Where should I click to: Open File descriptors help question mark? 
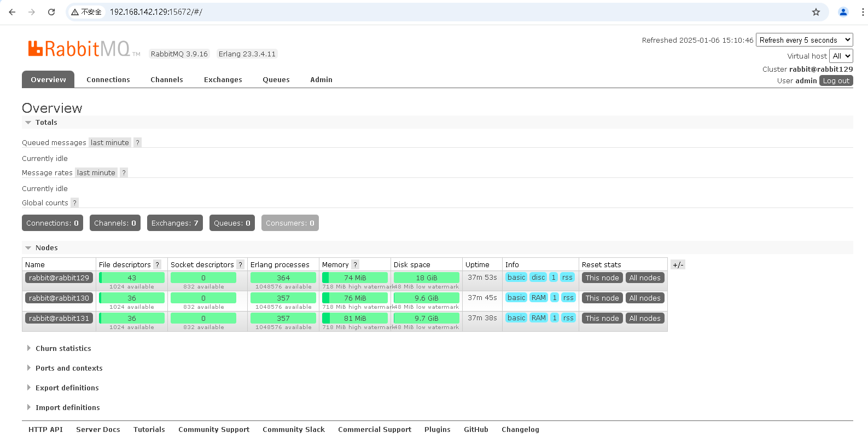(158, 264)
